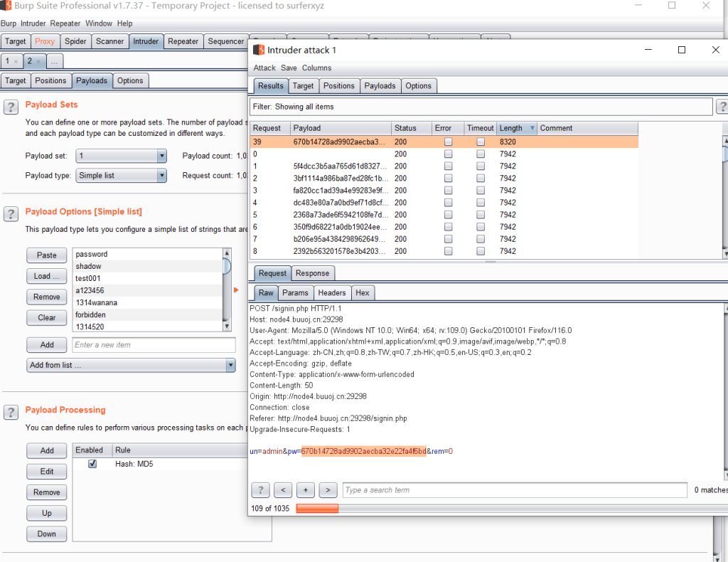Go to next search match arrow
The width and height of the screenshot is (728, 562).
pyautogui.click(x=328, y=489)
